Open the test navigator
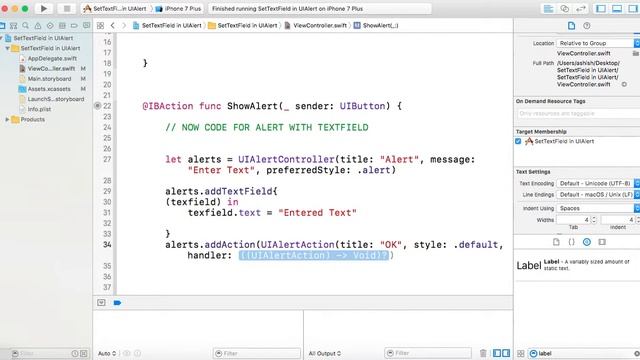 [50, 26]
